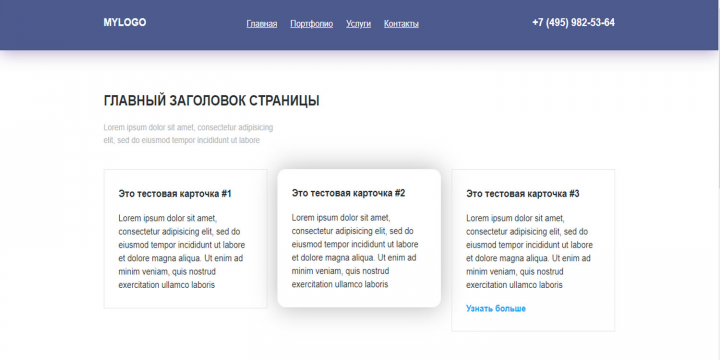Click the body text of card #3

click(529, 251)
